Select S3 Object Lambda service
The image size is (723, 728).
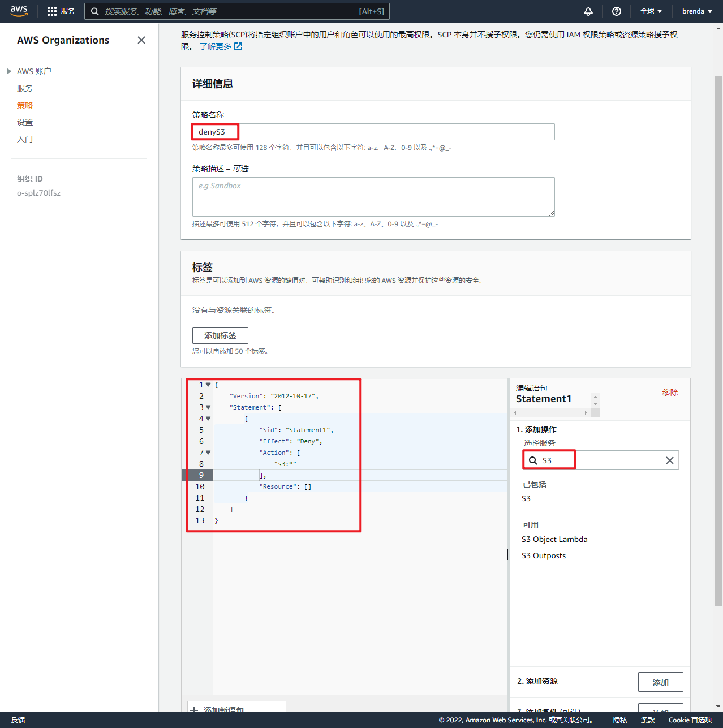coord(554,539)
